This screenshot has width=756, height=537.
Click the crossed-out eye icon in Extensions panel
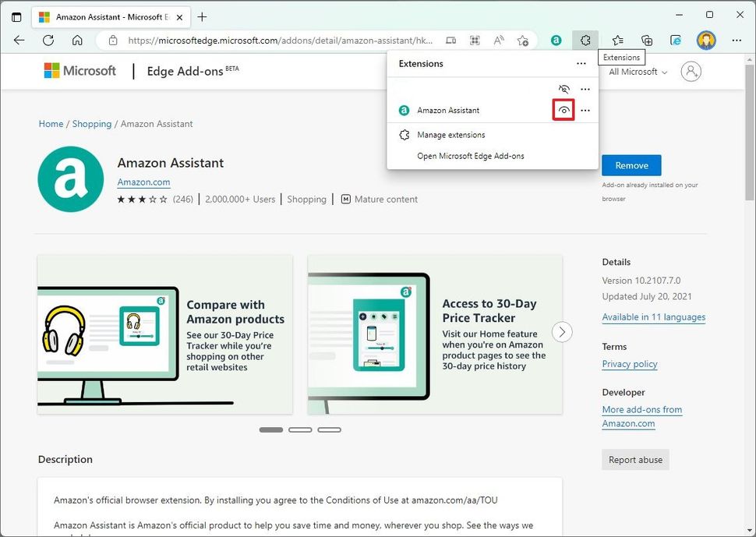[x=563, y=89]
